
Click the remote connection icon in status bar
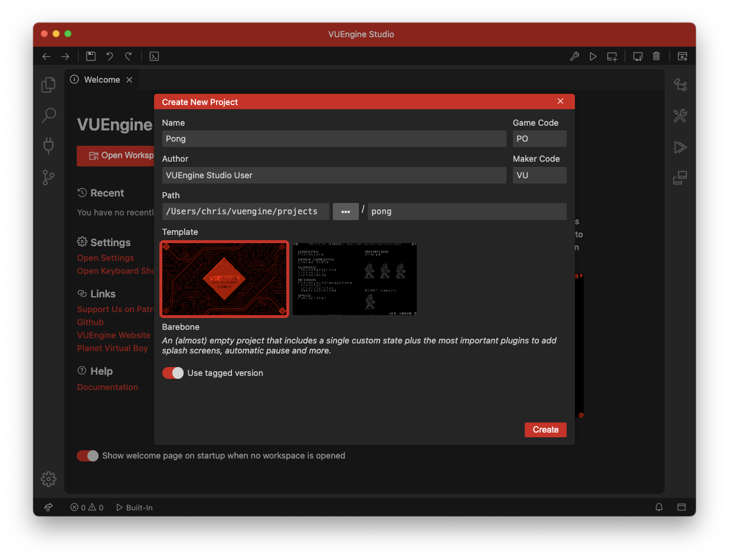point(48,507)
